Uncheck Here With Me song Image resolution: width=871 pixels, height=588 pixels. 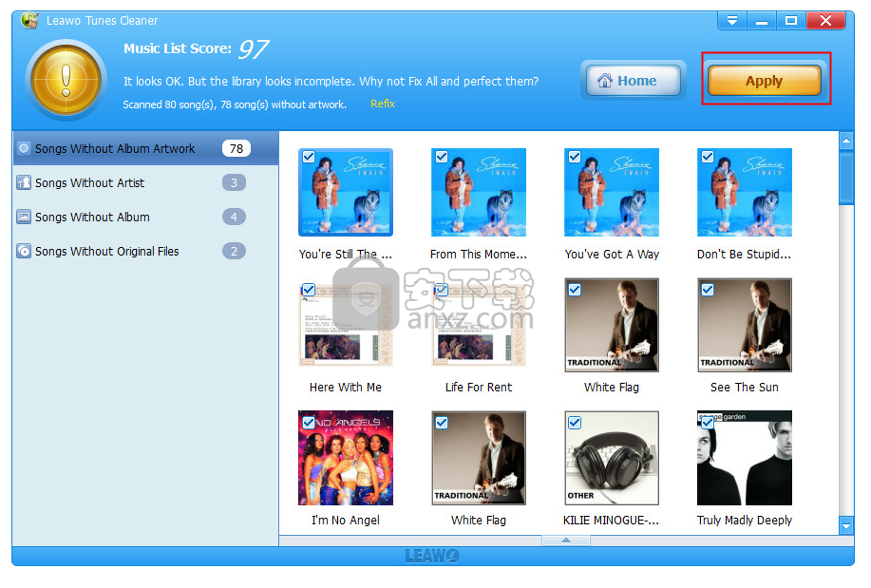click(309, 290)
